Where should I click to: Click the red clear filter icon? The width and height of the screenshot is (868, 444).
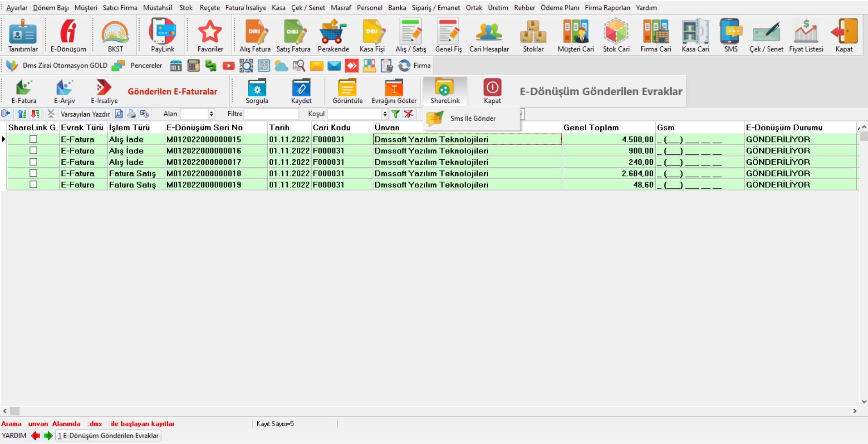point(409,114)
